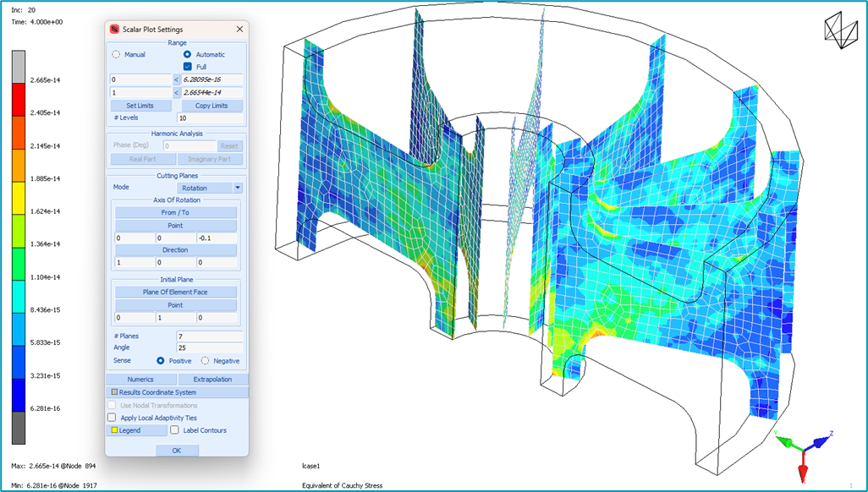Click the rotation point field showing -0.1
This screenshot has width=868, height=492.
point(217,238)
